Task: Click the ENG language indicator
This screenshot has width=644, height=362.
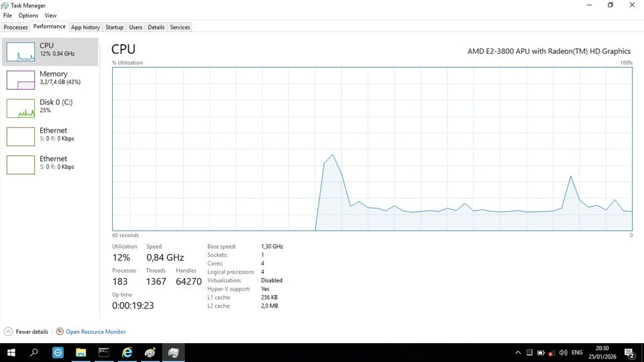Action: pos(577,353)
